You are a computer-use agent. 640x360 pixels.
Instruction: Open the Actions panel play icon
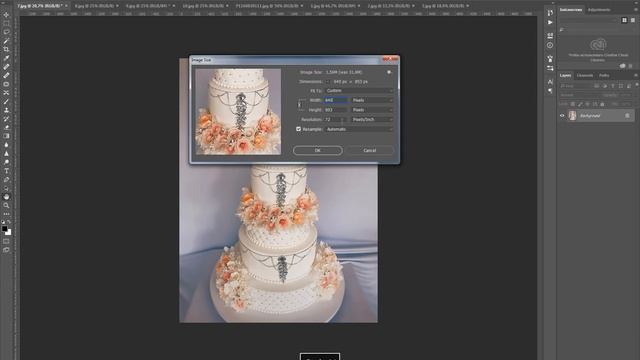(550, 22)
